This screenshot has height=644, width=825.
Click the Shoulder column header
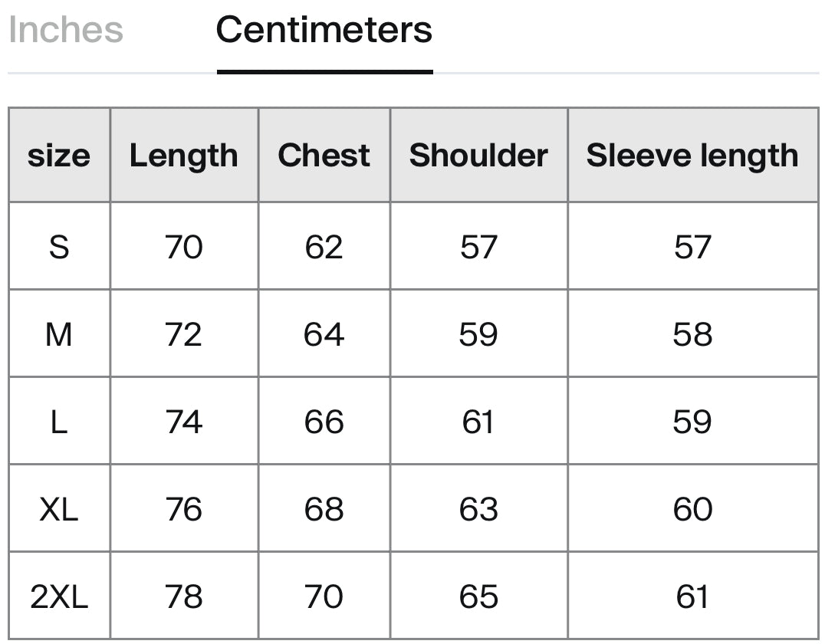tap(478, 155)
